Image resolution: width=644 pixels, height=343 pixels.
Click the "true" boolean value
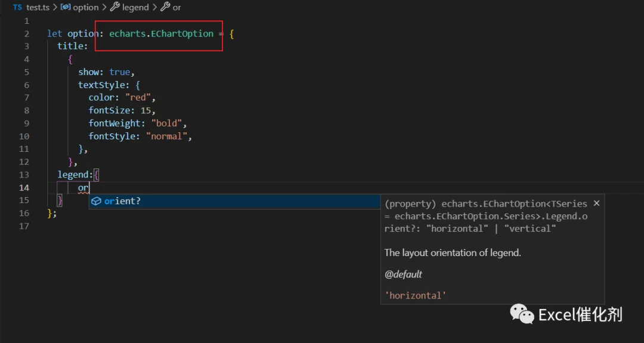point(119,72)
